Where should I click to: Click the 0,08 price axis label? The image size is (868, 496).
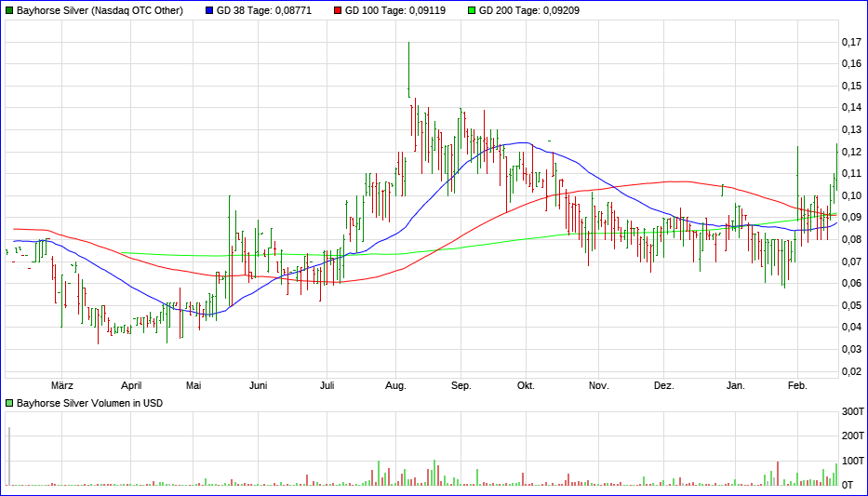pyautogui.click(x=851, y=239)
